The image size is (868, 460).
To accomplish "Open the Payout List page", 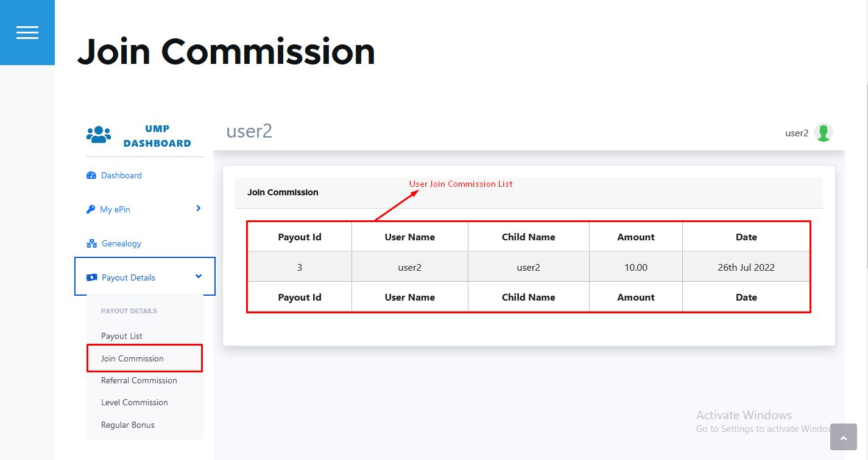I will click(x=122, y=336).
